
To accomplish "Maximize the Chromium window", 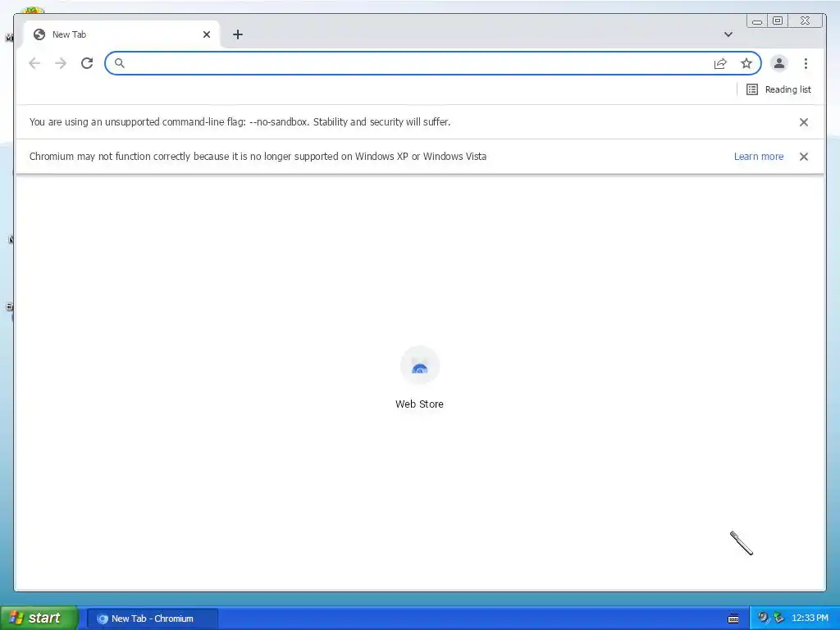I will tap(778, 21).
